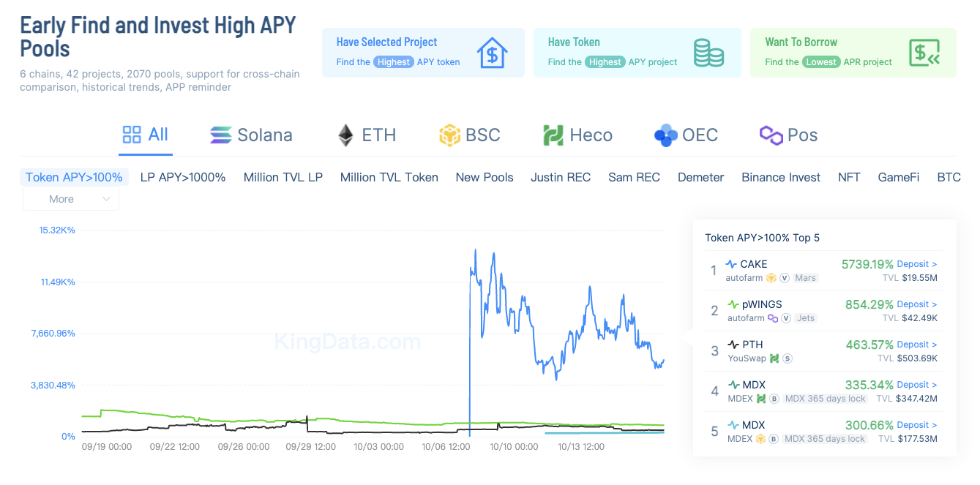The height and width of the screenshot is (485, 980).
Task: Select the Token APY>100% filter
Action: (74, 177)
